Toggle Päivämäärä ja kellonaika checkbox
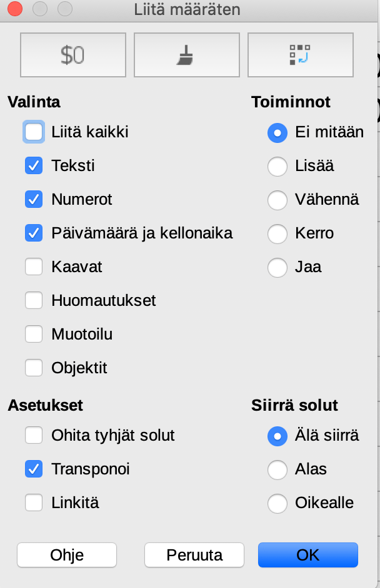 (34, 233)
